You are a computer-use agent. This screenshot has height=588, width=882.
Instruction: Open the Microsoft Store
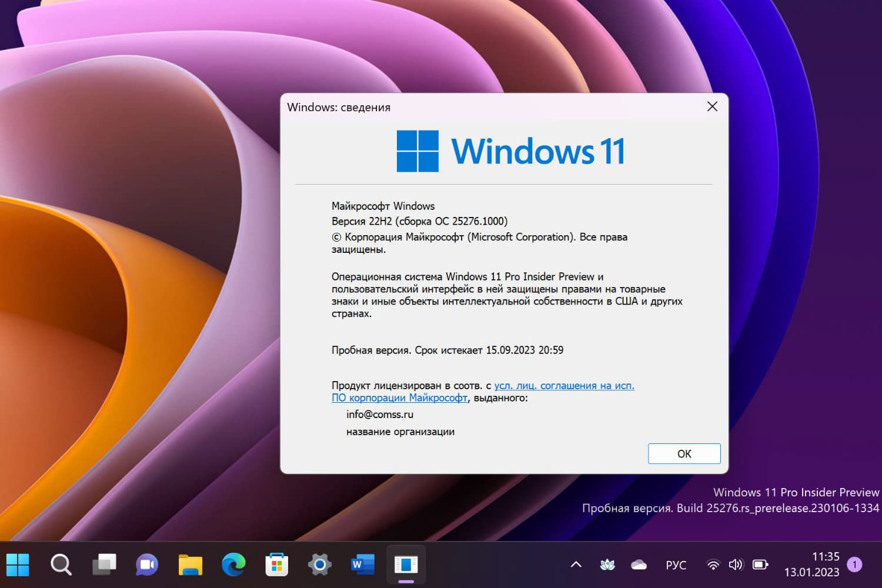pos(276,564)
